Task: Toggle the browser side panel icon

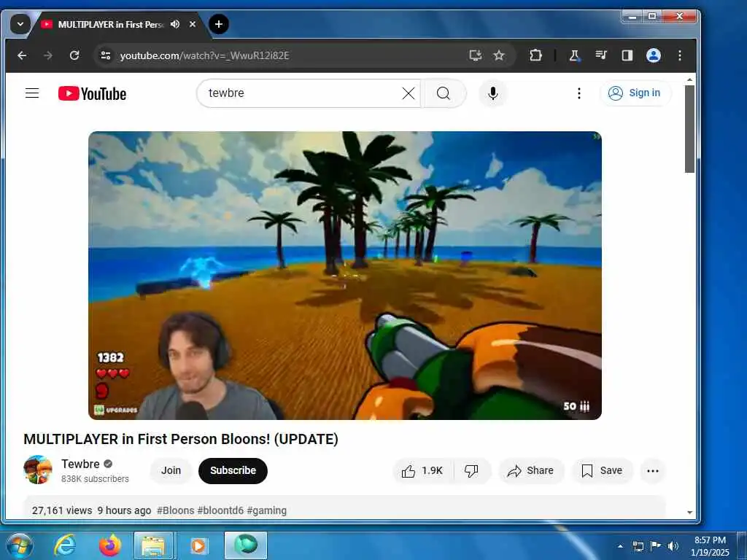Action: click(x=627, y=55)
